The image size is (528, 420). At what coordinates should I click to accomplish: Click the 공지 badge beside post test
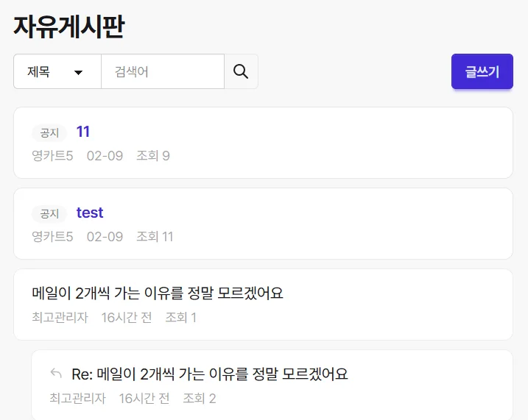click(x=49, y=213)
